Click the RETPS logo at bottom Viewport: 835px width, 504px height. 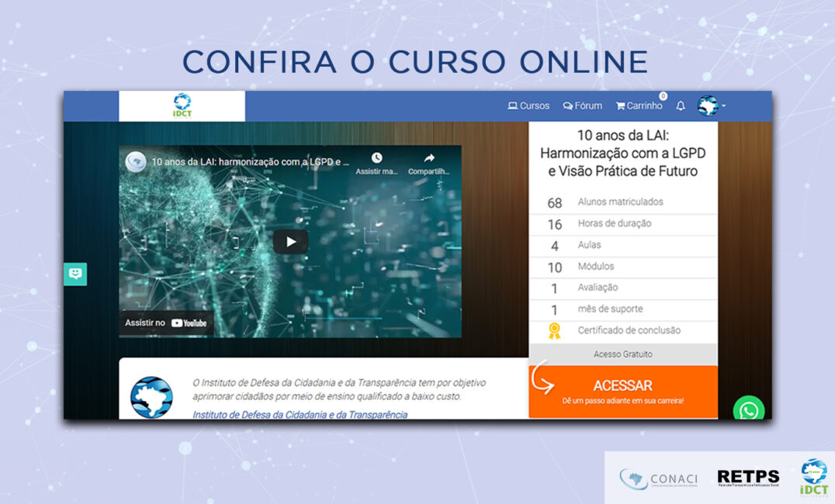pyautogui.click(x=747, y=478)
